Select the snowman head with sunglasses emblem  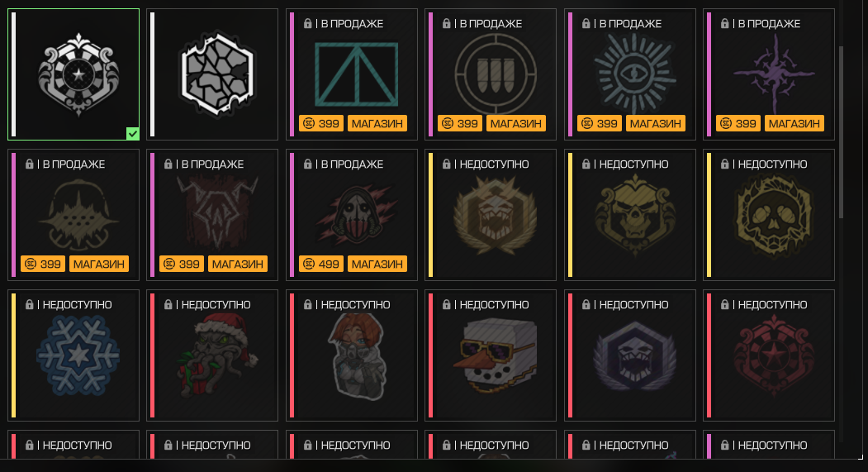[x=491, y=355]
